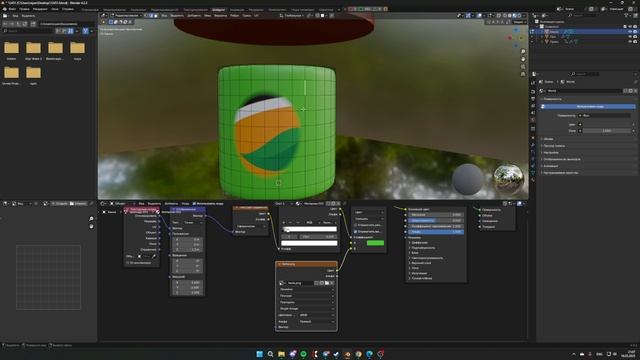Open Output properties tab
Screen dimensions: 640x360
533,98
